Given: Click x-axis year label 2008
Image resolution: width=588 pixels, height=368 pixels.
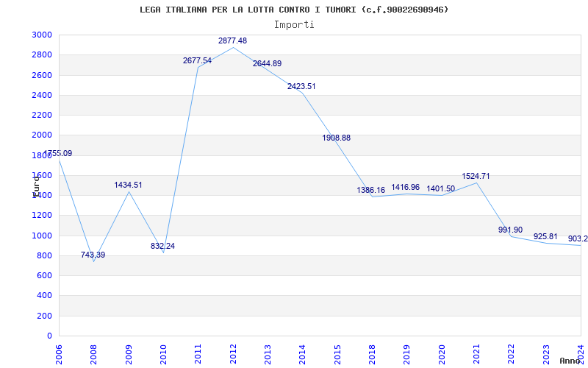Looking at the screenshot, I should (x=94, y=354).
